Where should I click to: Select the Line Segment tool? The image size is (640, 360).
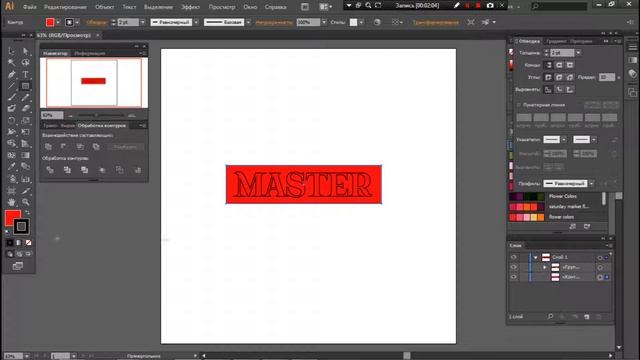point(11,86)
